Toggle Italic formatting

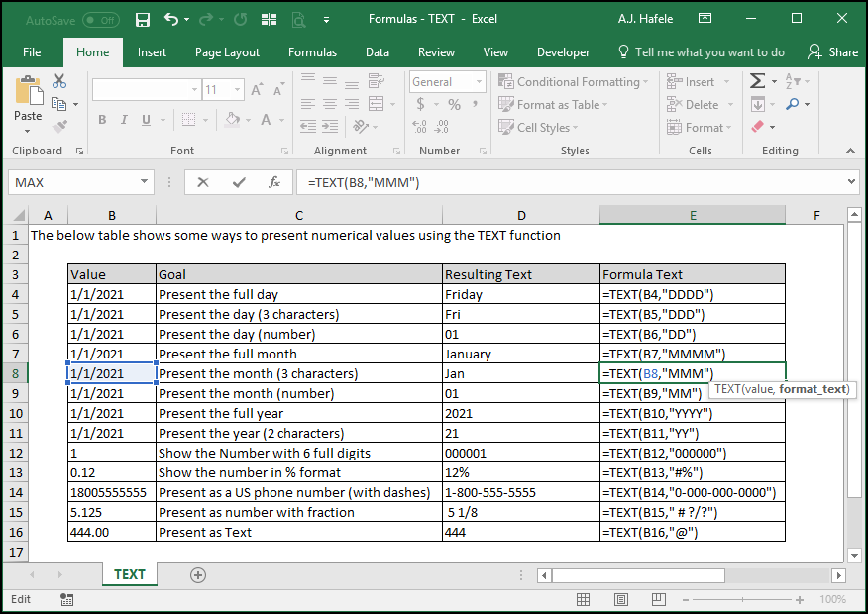(124, 120)
